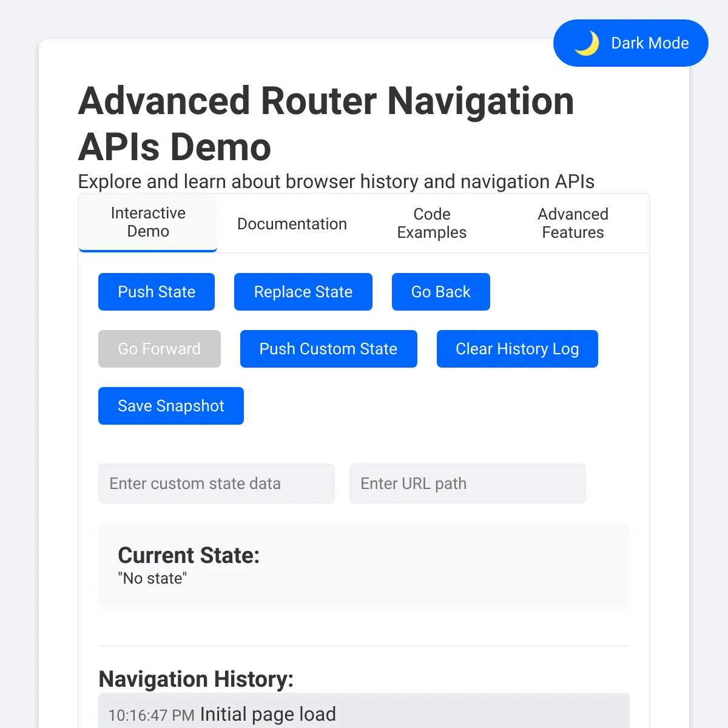Viewport: 728px width, 728px height.
Task: Click the custom state data input field
Action: pyautogui.click(x=216, y=484)
